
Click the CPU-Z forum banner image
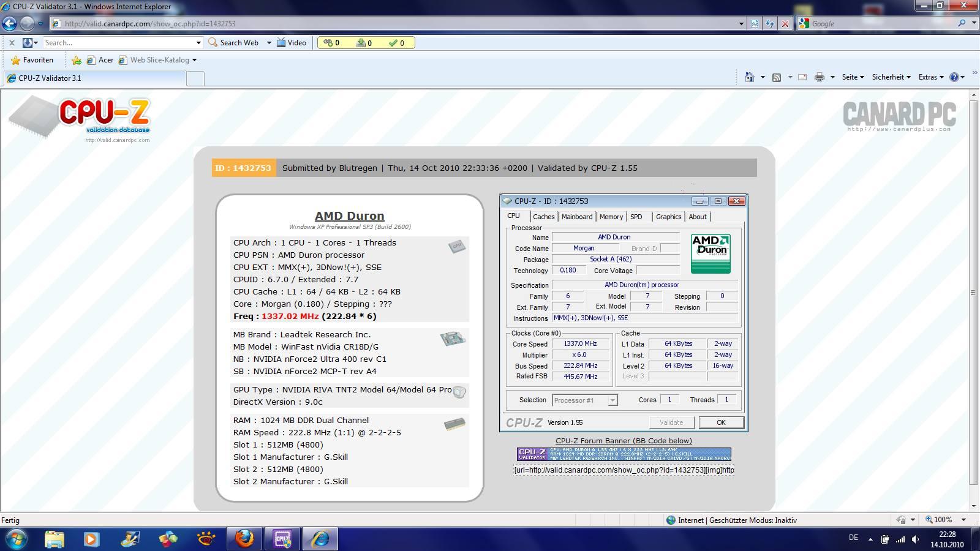[624, 454]
